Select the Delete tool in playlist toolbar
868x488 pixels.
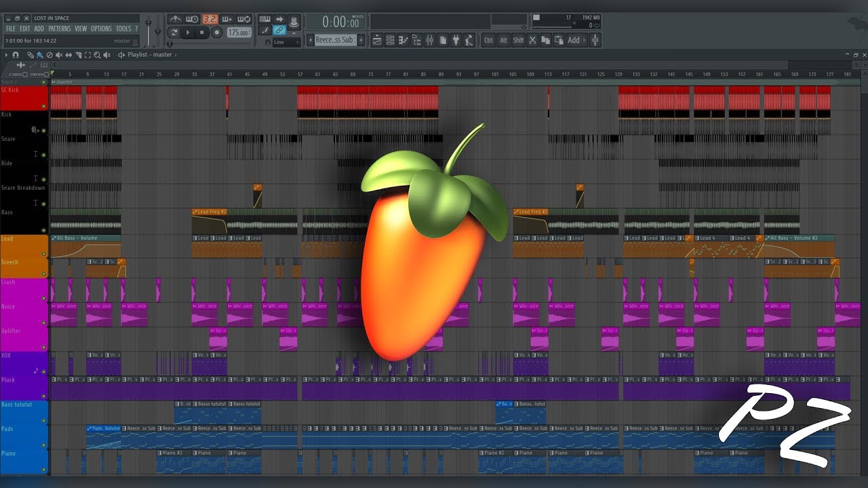click(50, 54)
